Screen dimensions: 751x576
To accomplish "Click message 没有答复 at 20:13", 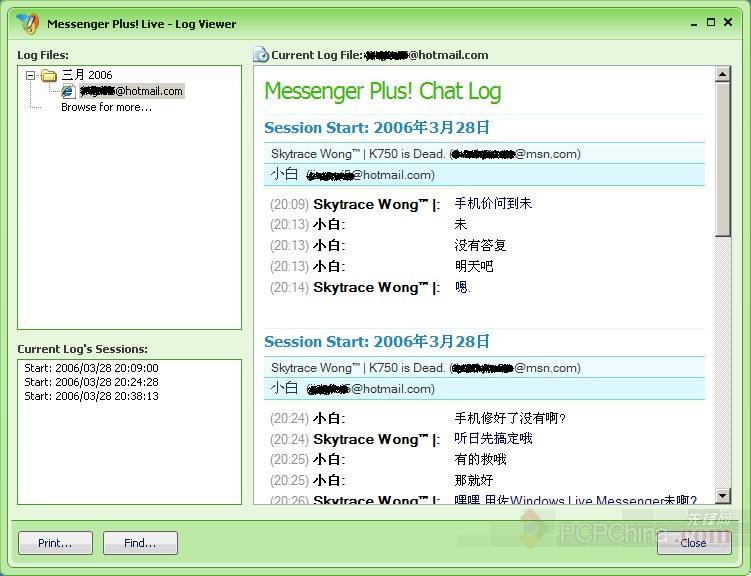I will (x=480, y=245).
